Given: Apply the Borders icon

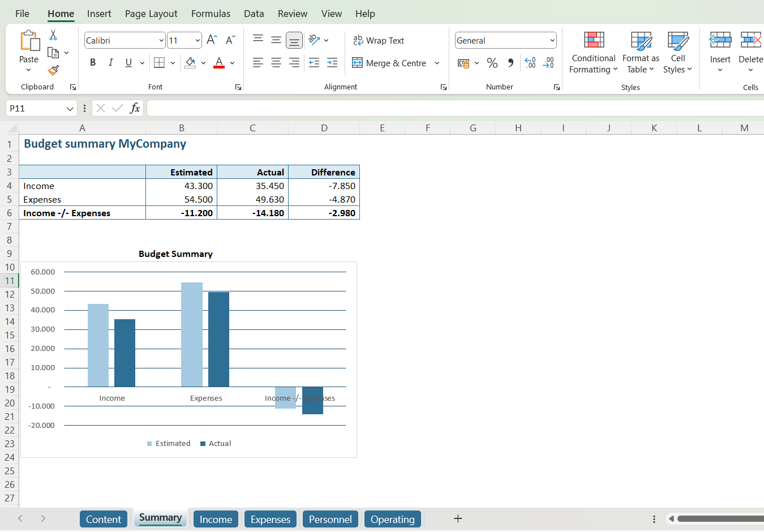Looking at the screenshot, I should coord(160,63).
